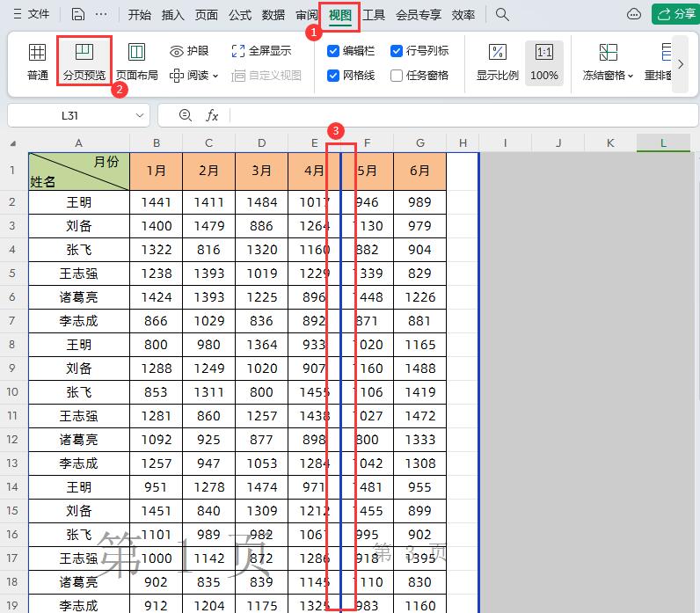
Task: Select column B header
Action: pos(157,142)
